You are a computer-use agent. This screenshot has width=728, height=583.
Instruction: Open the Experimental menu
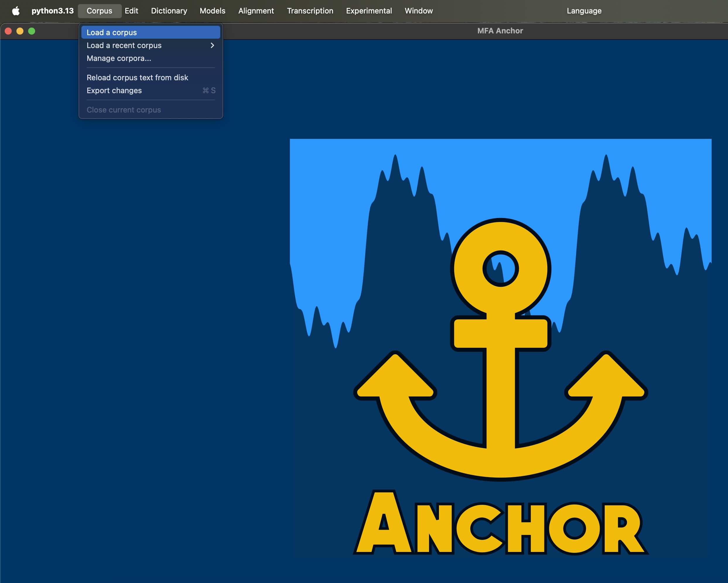[369, 11]
